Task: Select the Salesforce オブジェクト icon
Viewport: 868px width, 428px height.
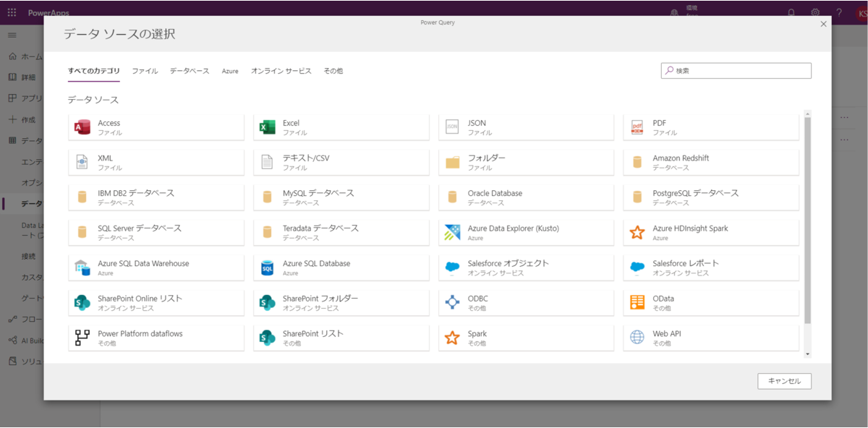Action: [453, 267]
